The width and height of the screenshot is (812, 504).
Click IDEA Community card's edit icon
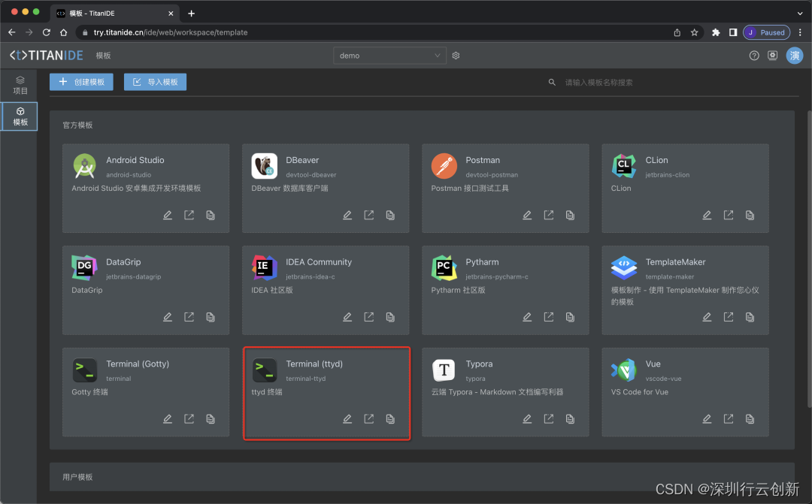pos(347,317)
